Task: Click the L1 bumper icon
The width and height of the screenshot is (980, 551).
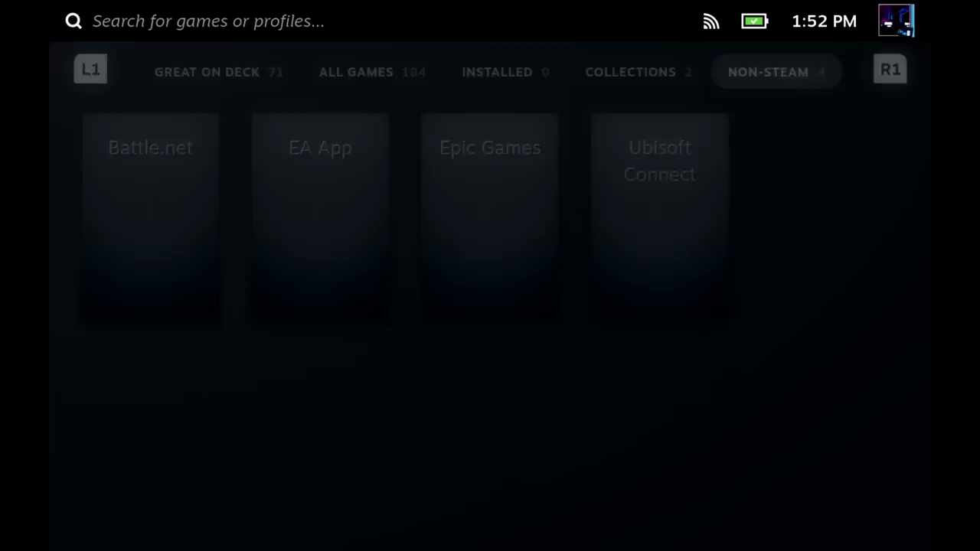Action: coord(90,70)
